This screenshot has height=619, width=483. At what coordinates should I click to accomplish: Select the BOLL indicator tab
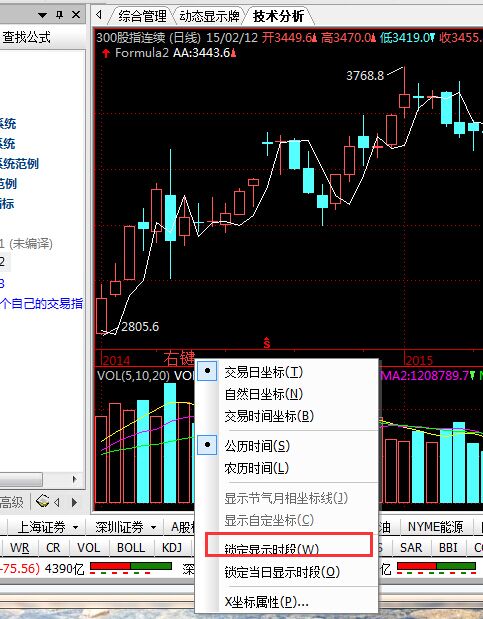131,548
